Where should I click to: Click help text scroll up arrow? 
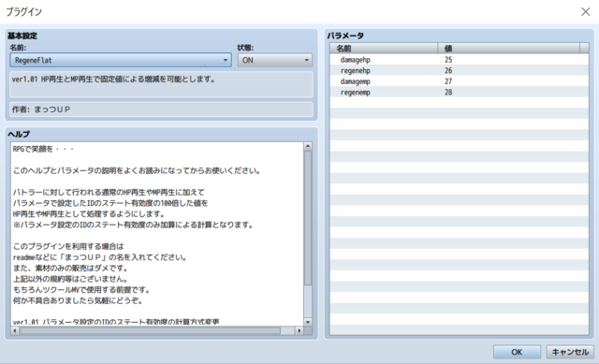[x=308, y=146]
